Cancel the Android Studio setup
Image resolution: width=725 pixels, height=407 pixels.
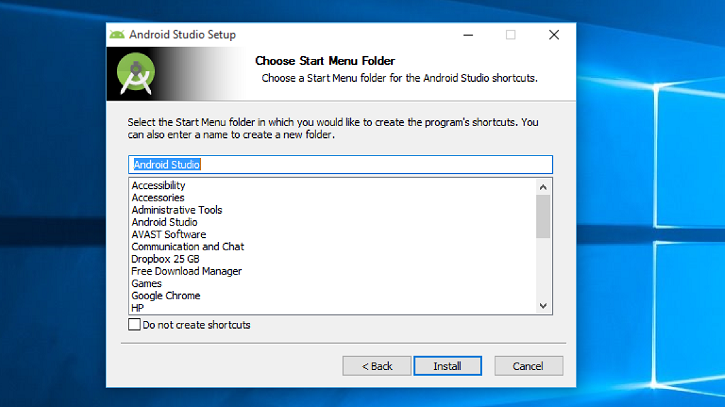coord(528,366)
